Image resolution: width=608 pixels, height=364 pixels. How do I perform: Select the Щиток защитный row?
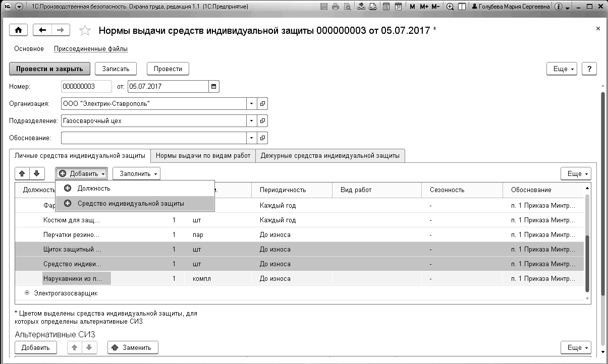pyautogui.click(x=300, y=249)
